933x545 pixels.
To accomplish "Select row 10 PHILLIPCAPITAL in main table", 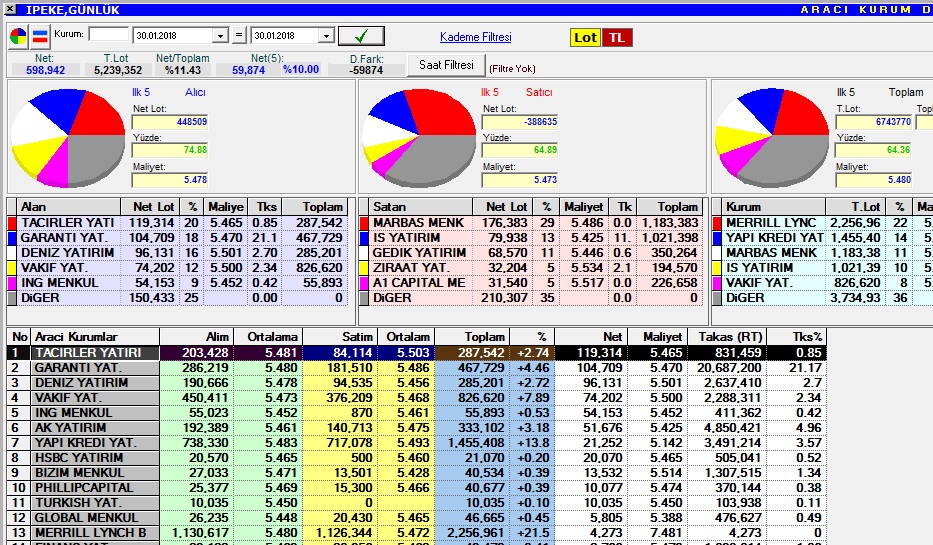I will click(x=417, y=488).
